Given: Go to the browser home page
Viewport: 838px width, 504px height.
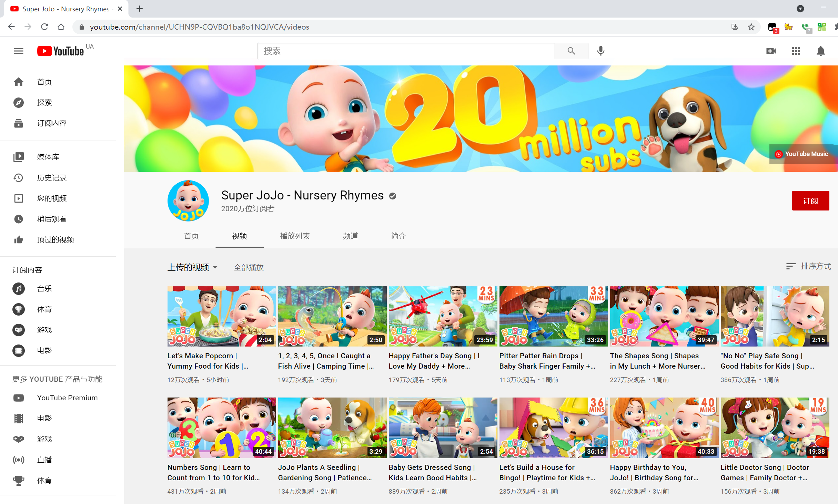Looking at the screenshot, I should (x=61, y=27).
